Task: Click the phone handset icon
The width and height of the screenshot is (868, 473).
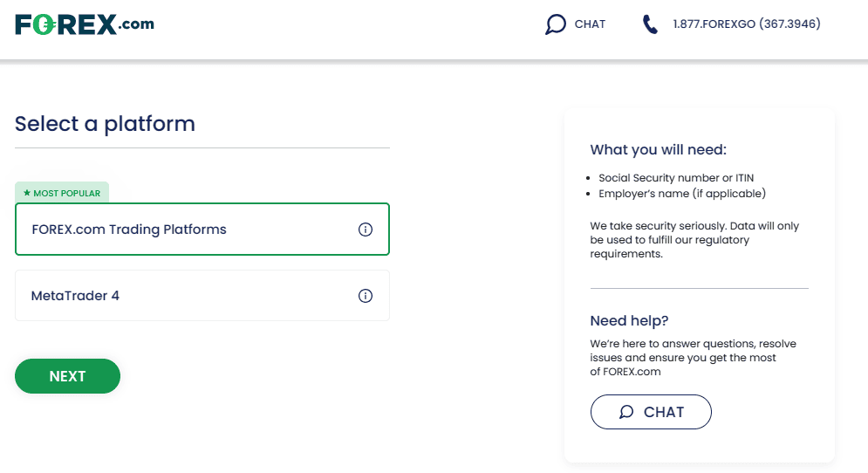Action: (650, 24)
